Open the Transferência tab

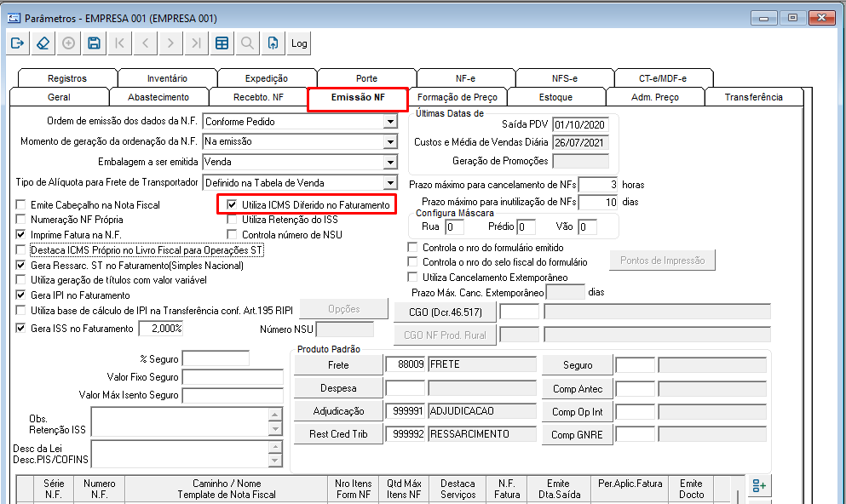[x=754, y=97]
